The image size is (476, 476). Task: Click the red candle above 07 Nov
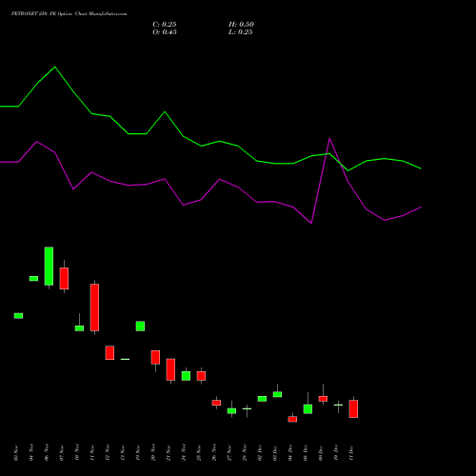pos(64,278)
